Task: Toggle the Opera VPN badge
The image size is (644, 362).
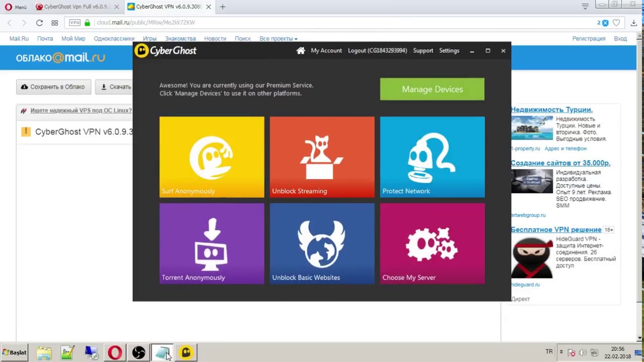Action: tap(74, 23)
